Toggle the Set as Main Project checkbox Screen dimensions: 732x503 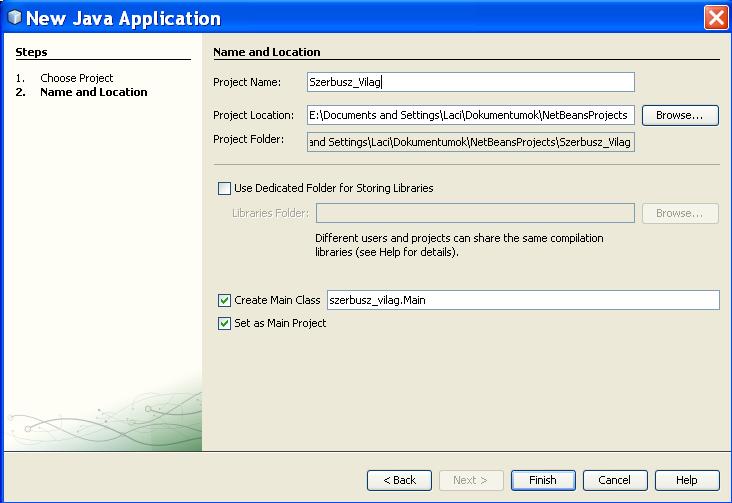[224, 323]
